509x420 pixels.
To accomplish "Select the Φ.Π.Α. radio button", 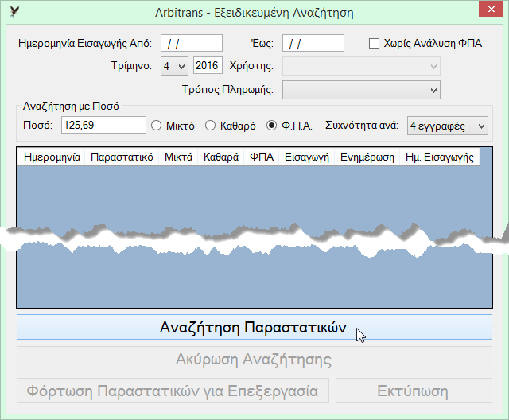I will (x=271, y=126).
